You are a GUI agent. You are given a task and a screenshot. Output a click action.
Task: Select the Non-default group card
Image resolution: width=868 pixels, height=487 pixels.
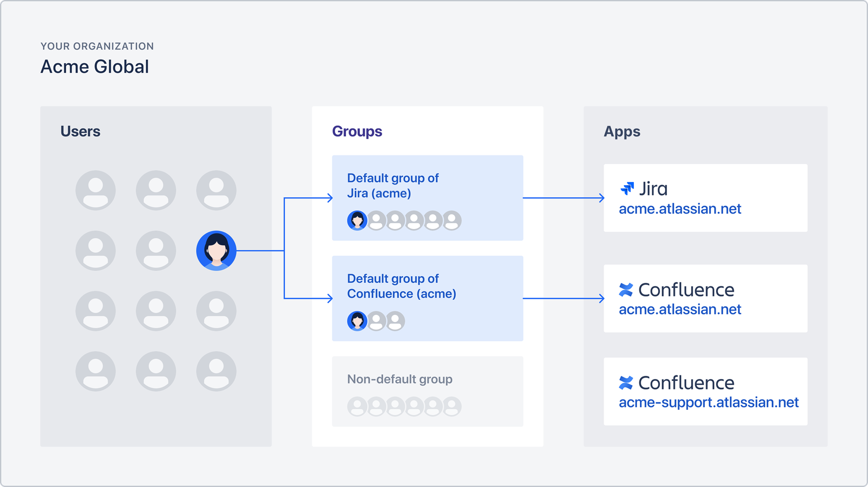pyautogui.click(x=428, y=391)
